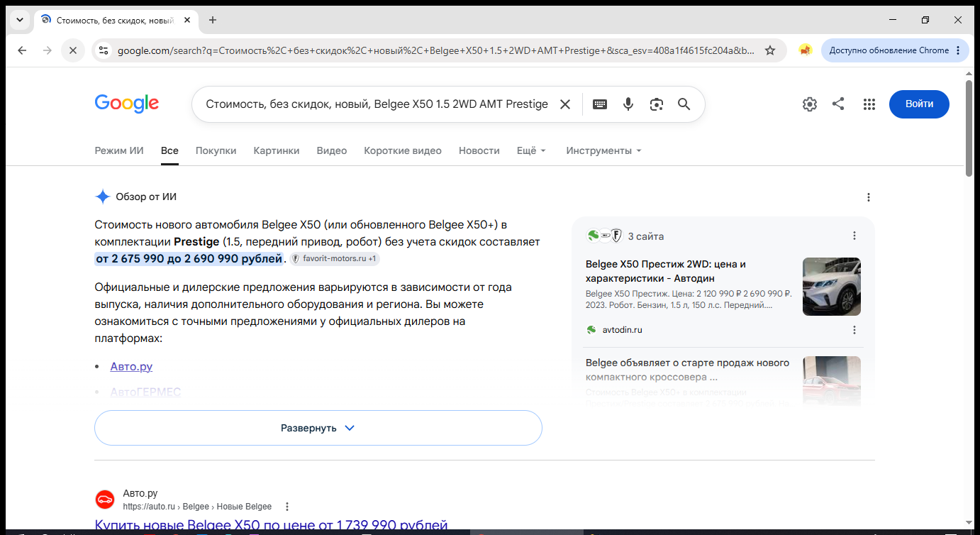The width and height of the screenshot is (980, 535).
Task: Open the Видео results tab
Action: tap(332, 150)
